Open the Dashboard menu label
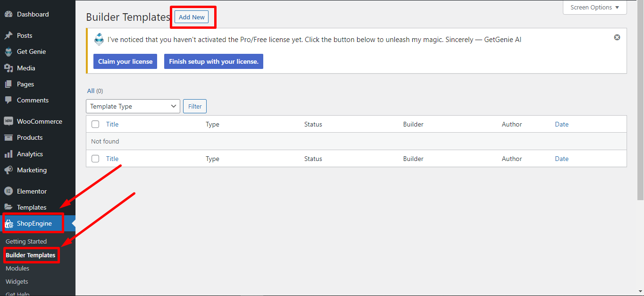Image resolution: width=644 pixels, height=296 pixels. tap(33, 15)
